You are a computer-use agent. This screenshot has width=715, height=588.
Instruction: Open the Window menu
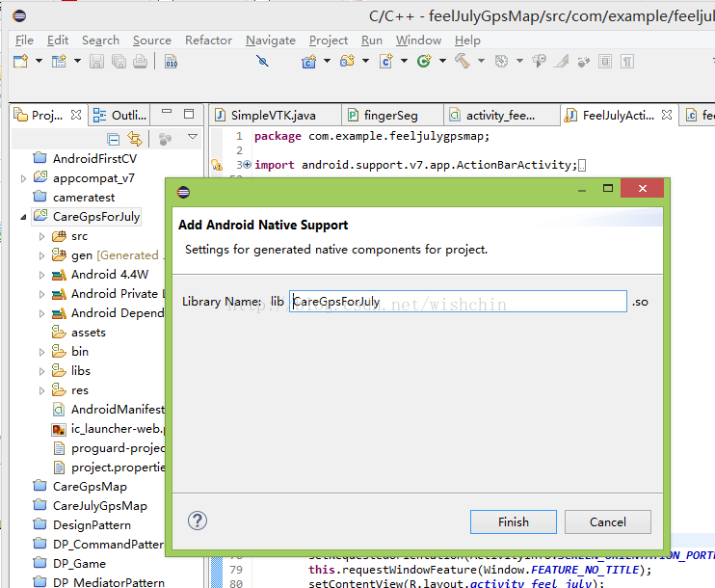(x=418, y=40)
